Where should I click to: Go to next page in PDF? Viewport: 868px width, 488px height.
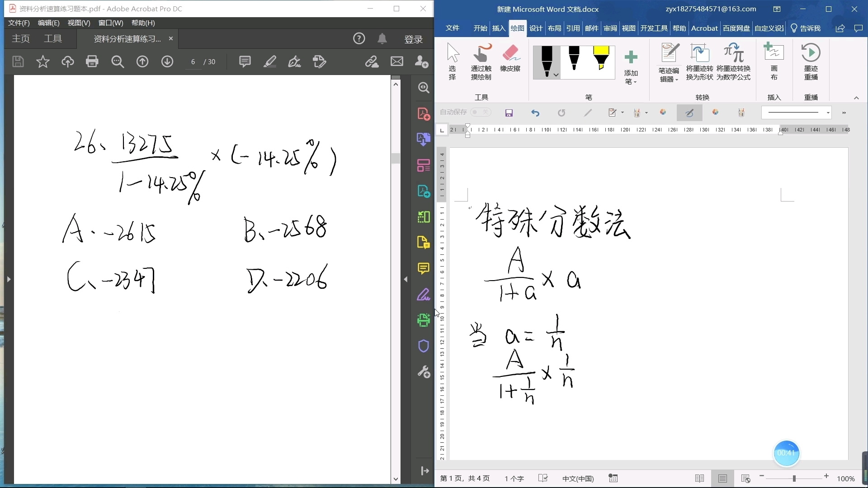pyautogui.click(x=167, y=61)
